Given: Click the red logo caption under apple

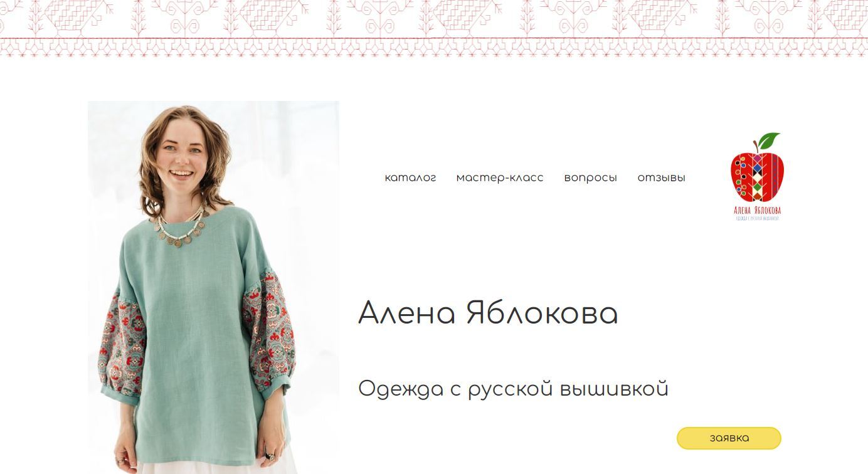Looking at the screenshot, I should pyautogui.click(x=758, y=213).
